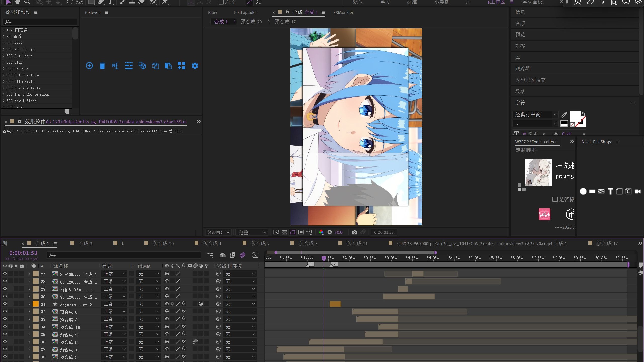
Task: Open the show channel RGB icon
Action: coord(321,232)
